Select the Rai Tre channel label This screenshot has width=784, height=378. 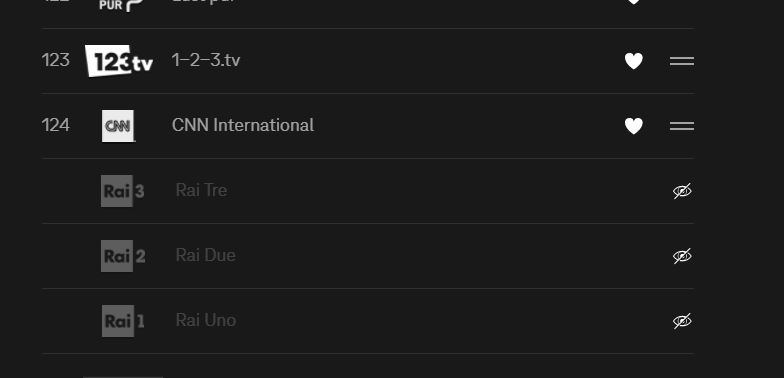tap(202, 190)
